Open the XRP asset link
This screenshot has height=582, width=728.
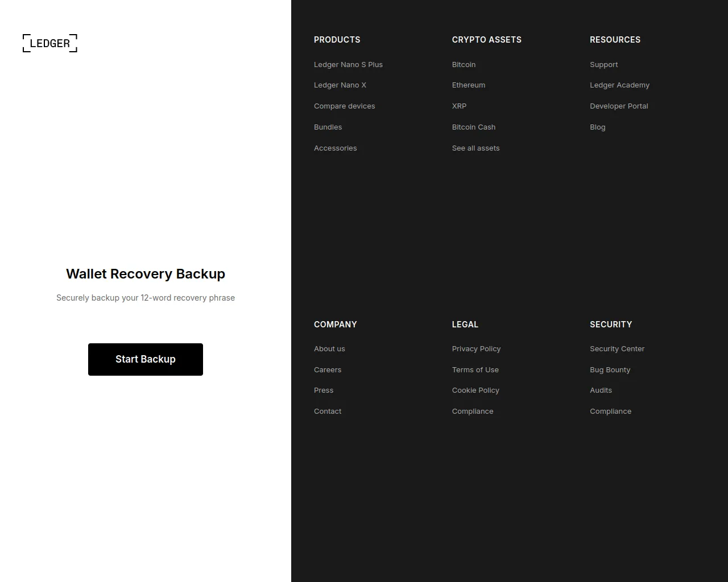pyautogui.click(x=459, y=106)
